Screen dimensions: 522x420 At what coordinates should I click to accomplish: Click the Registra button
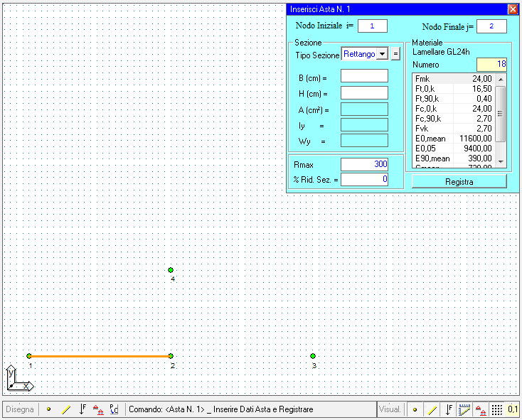tap(459, 181)
